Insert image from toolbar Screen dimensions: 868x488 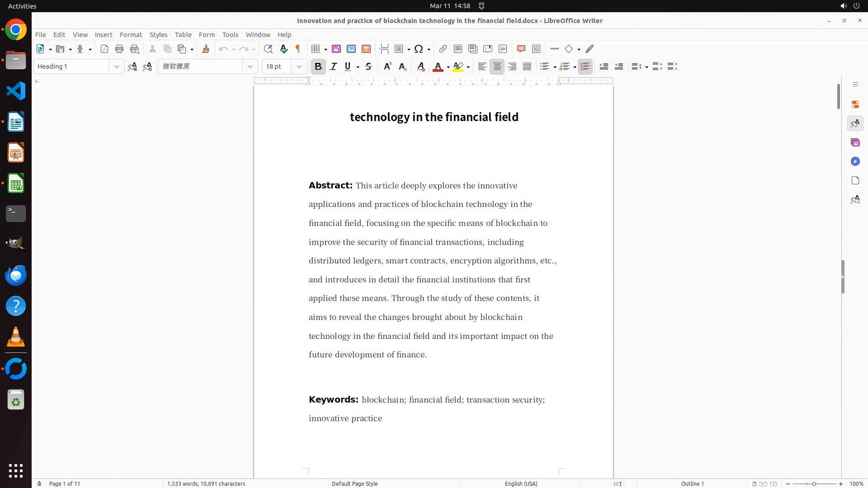pos(336,49)
